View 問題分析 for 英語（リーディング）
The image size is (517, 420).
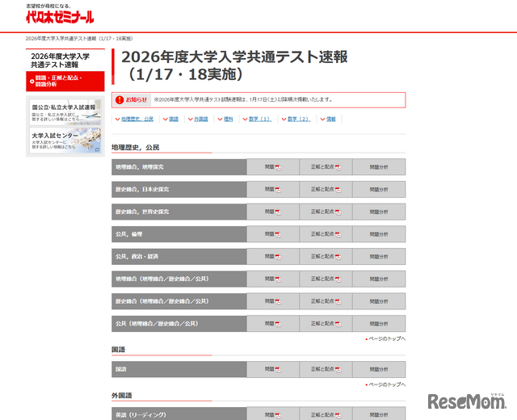[x=379, y=414]
